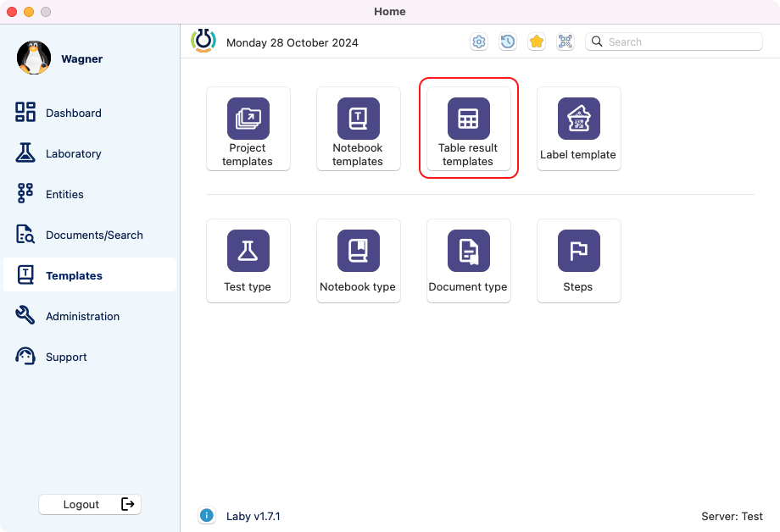Open Label template tile
The image size is (780, 532).
(x=578, y=129)
